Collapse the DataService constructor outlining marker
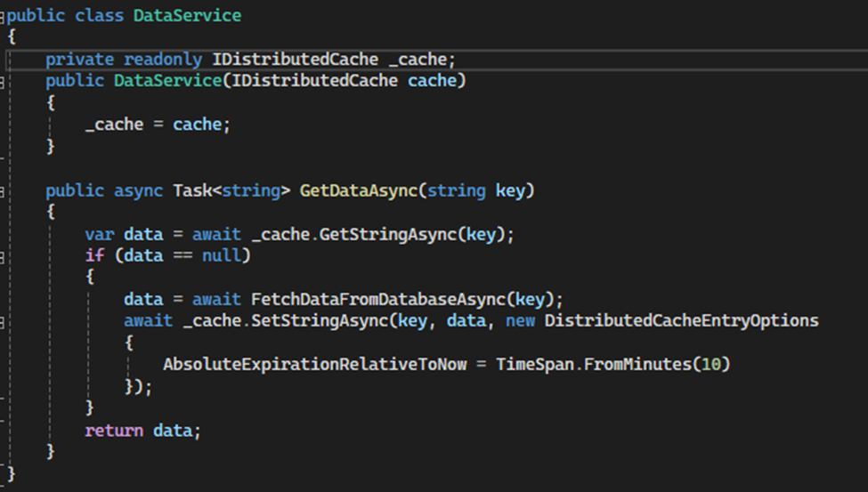This screenshot has width=868, height=492. (2, 83)
